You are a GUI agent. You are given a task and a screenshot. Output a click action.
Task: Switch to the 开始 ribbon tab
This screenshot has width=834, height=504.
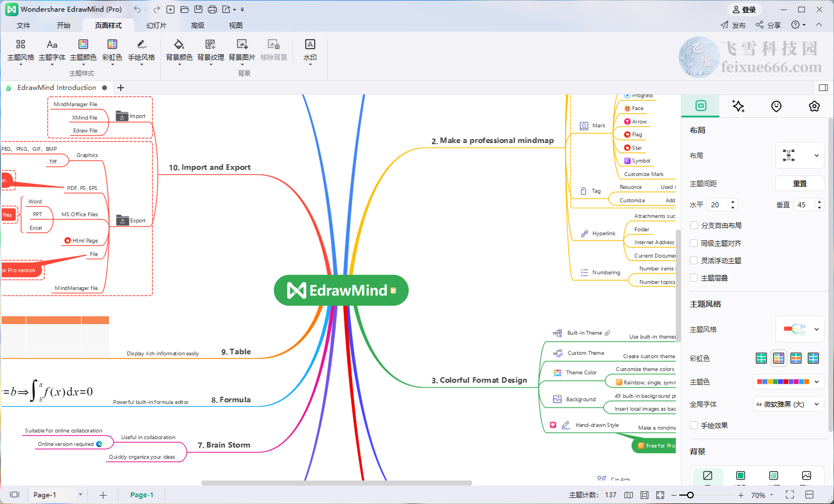pyautogui.click(x=64, y=25)
